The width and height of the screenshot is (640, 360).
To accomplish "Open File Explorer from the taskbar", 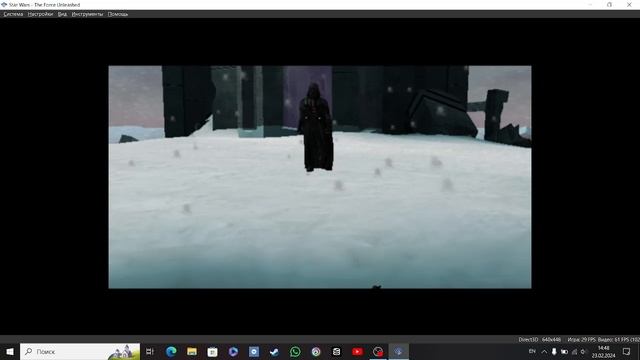I will [x=192, y=351].
